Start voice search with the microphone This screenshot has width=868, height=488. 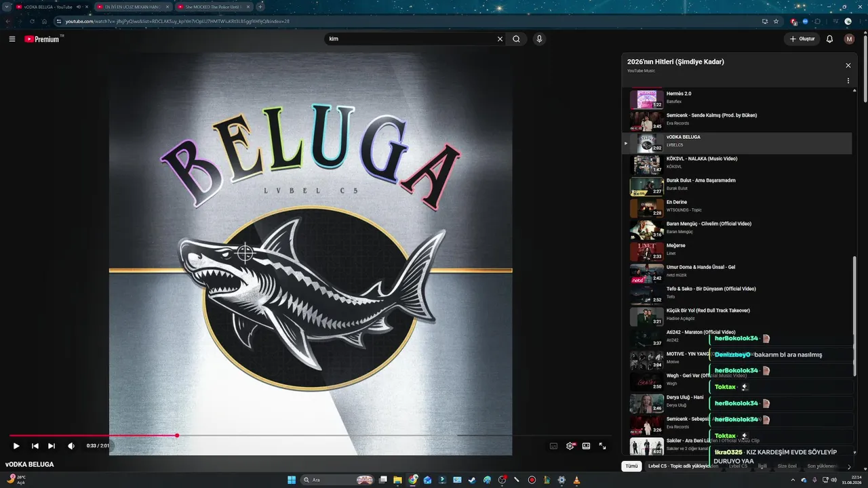coord(539,39)
